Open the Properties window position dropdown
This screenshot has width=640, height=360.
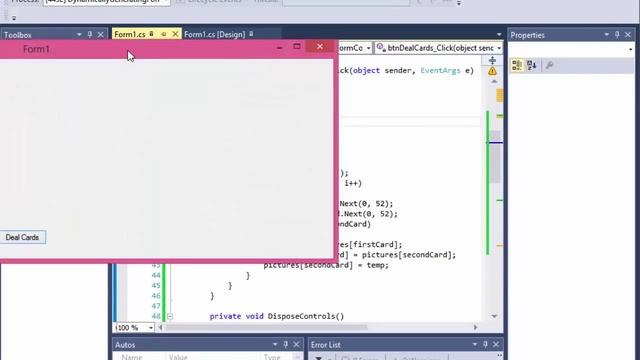click(607, 35)
